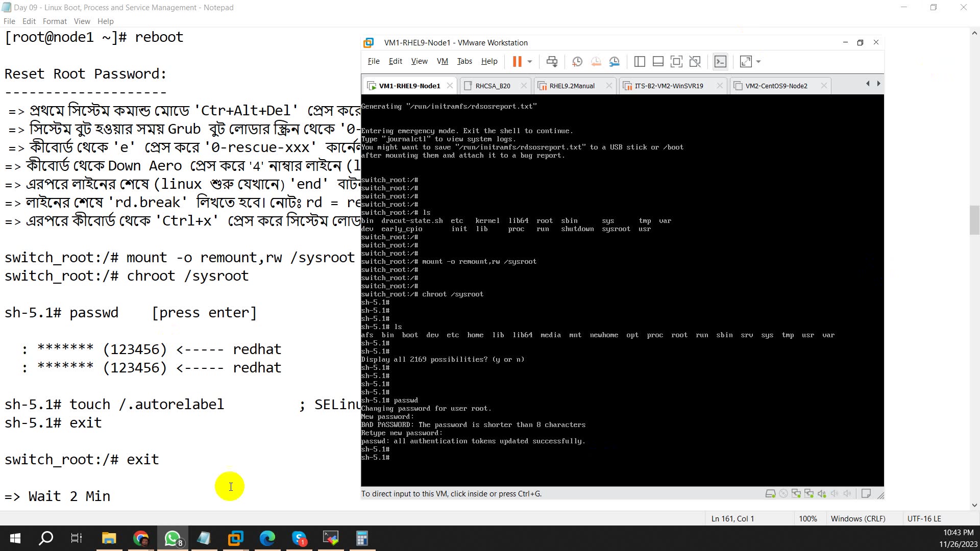Click Notepad's vertical scrollbar
This screenshot has height=551, width=980.
(x=974, y=219)
